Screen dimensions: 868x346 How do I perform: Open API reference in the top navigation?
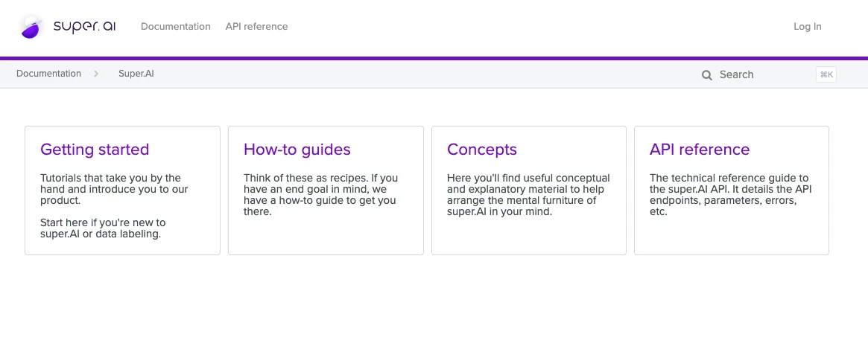coord(256,27)
